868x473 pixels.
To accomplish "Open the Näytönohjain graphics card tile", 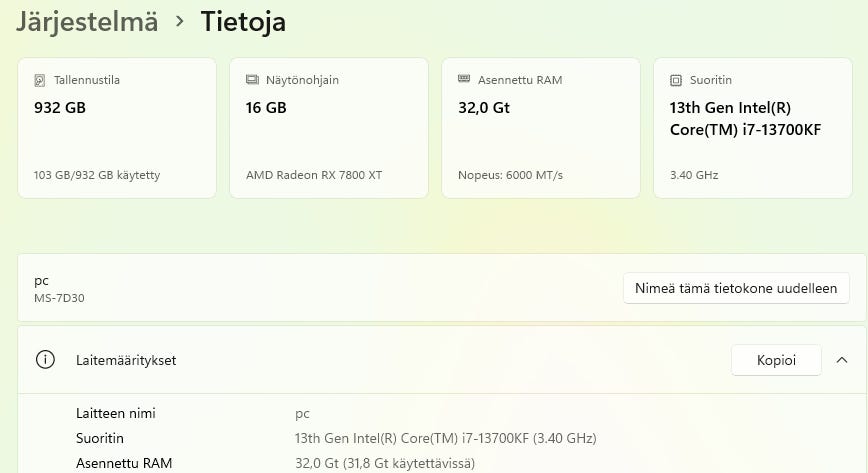I will click(x=329, y=128).
